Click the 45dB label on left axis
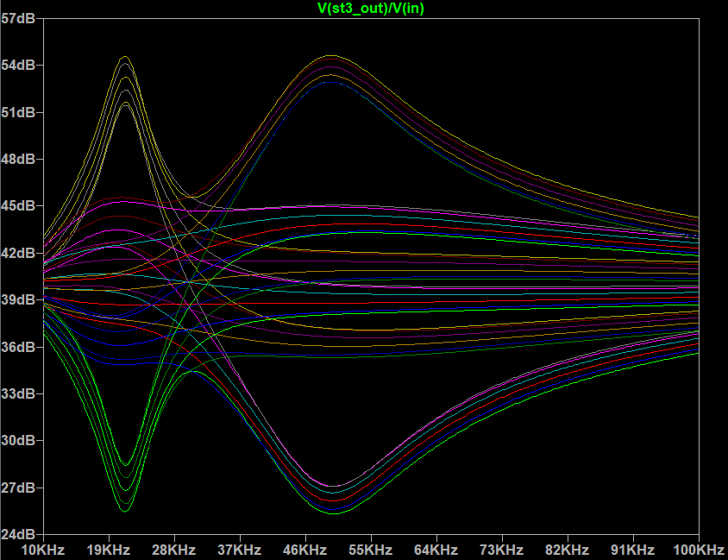 click(x=19, y=206)
